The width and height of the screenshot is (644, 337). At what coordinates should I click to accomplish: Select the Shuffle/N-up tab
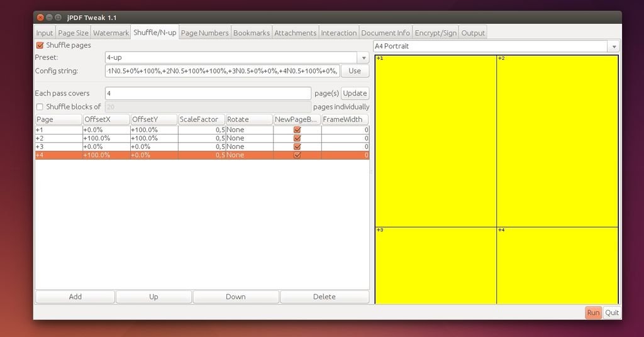pos(155,33)
